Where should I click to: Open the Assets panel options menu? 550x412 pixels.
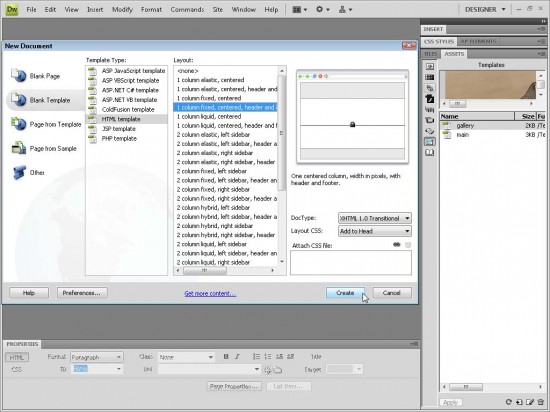tap(541, 54)
